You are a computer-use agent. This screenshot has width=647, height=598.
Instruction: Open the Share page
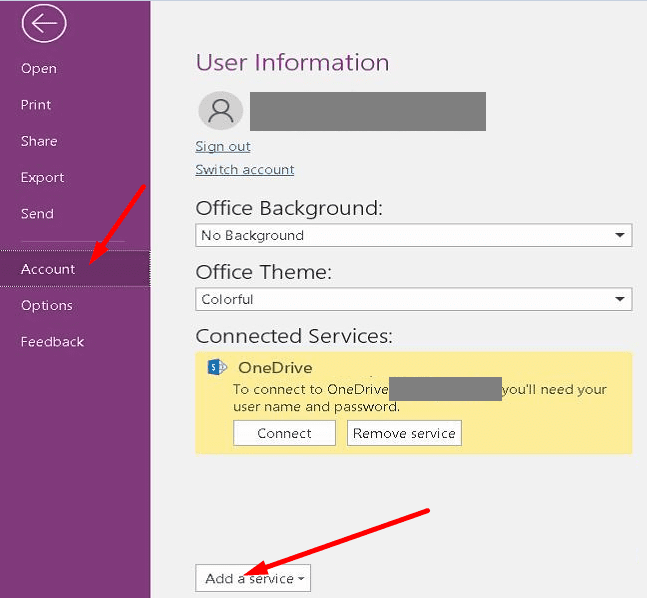click(x=39, y=141)
